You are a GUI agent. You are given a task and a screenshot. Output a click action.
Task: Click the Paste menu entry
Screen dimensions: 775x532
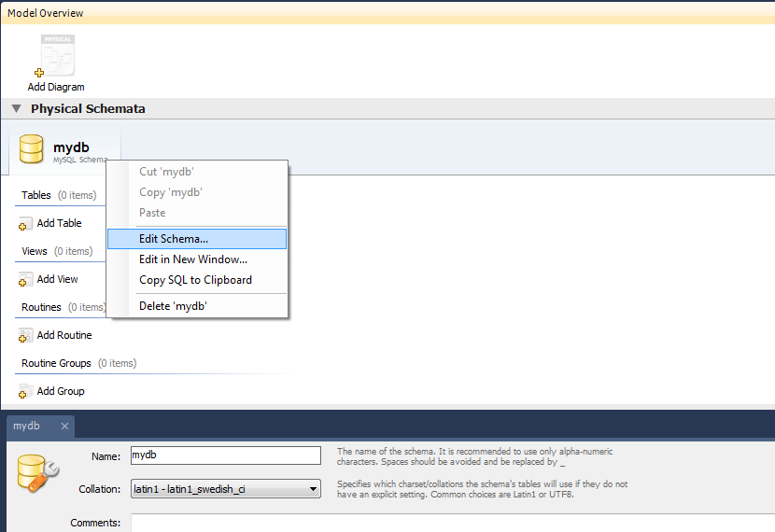[x=197, y=213]
